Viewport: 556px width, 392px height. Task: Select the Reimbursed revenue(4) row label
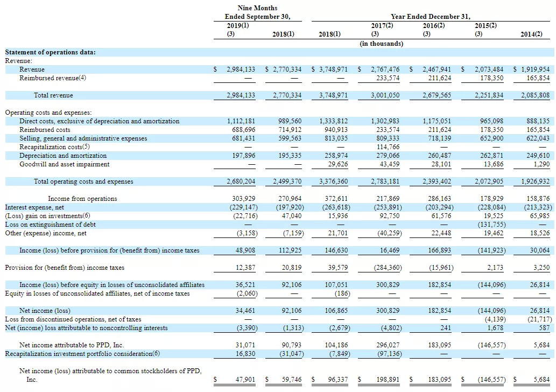click(x=53, y=78)
